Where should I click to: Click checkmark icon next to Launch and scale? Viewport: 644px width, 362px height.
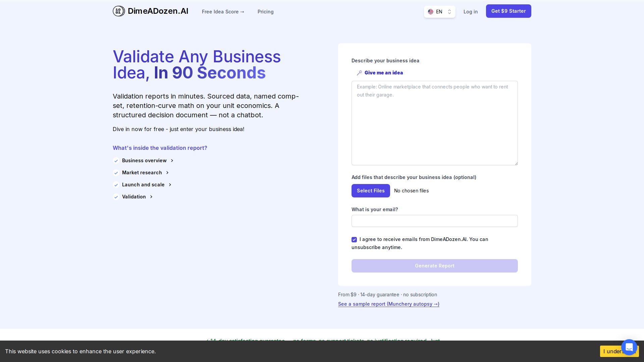[x=116, y=185]
